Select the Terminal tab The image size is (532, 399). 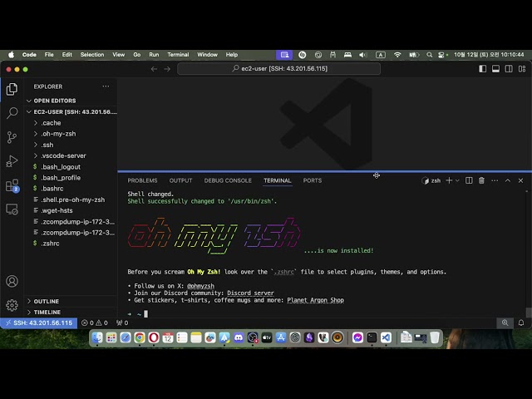[277, 180]
